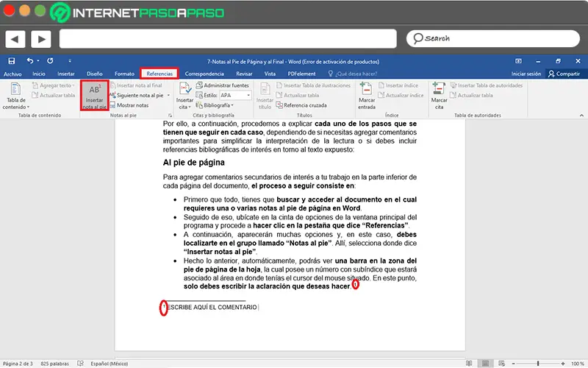
Task: Click the proofing check icon in status bar
Action: [80, 364]
